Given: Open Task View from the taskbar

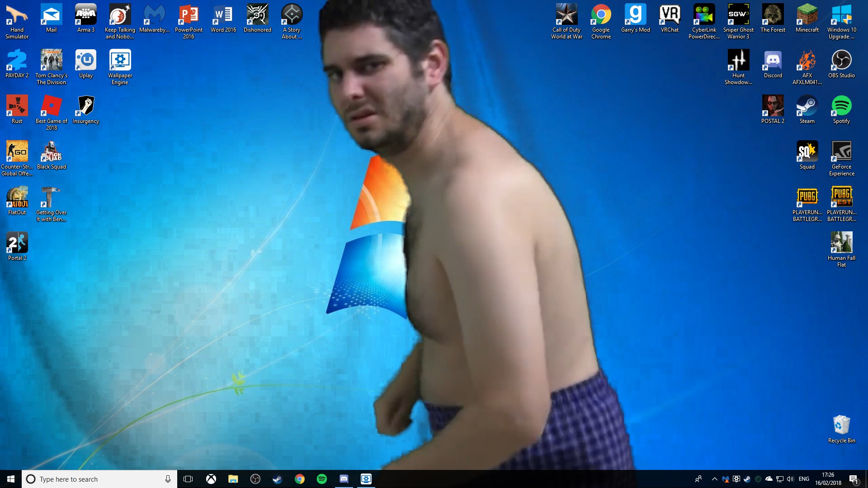Looking at the screenshot, I should point(188,479).
